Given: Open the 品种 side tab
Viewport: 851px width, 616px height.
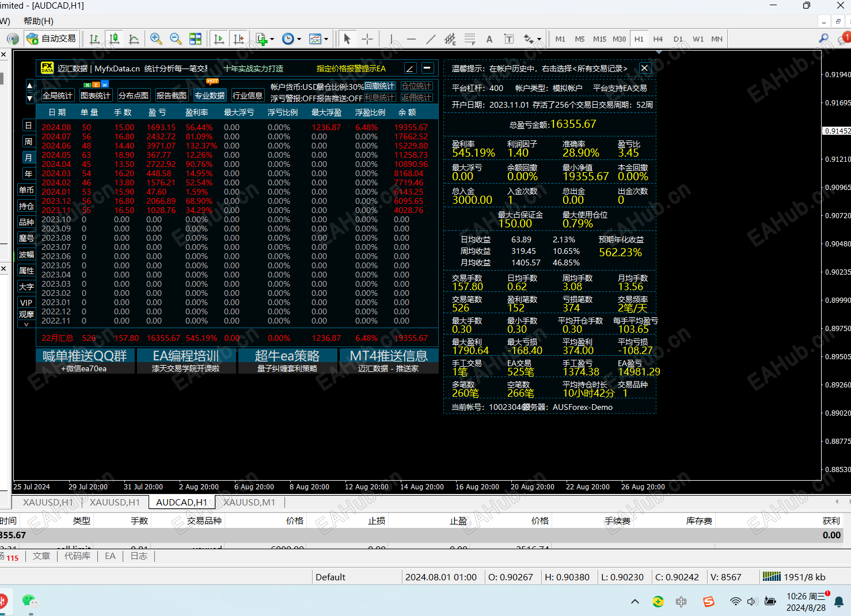Looking at the screenshot, I should click(26, 222).
